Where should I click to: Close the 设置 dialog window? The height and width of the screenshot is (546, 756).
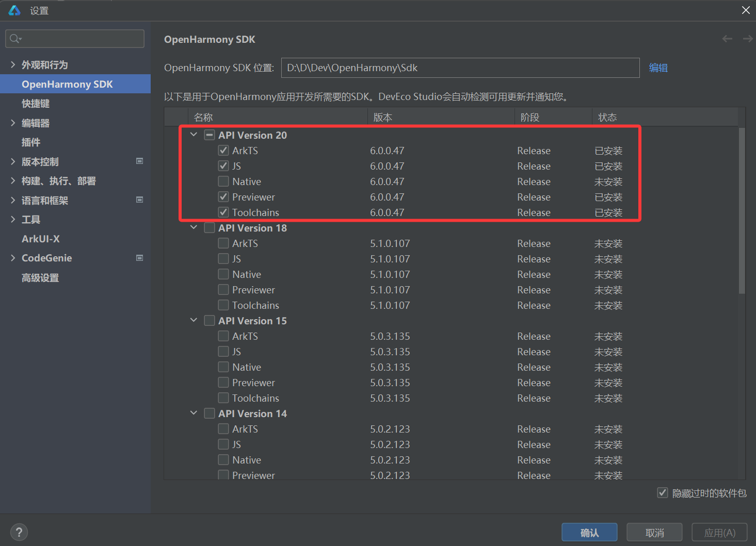click(x=746, y=10)
